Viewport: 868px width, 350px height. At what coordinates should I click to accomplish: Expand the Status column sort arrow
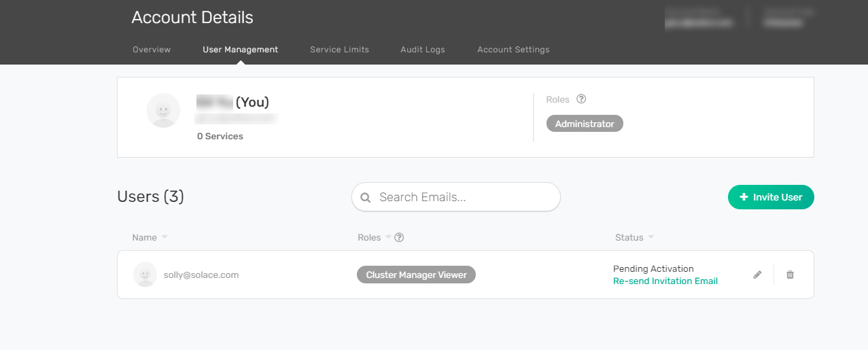(x=651, y=237)
